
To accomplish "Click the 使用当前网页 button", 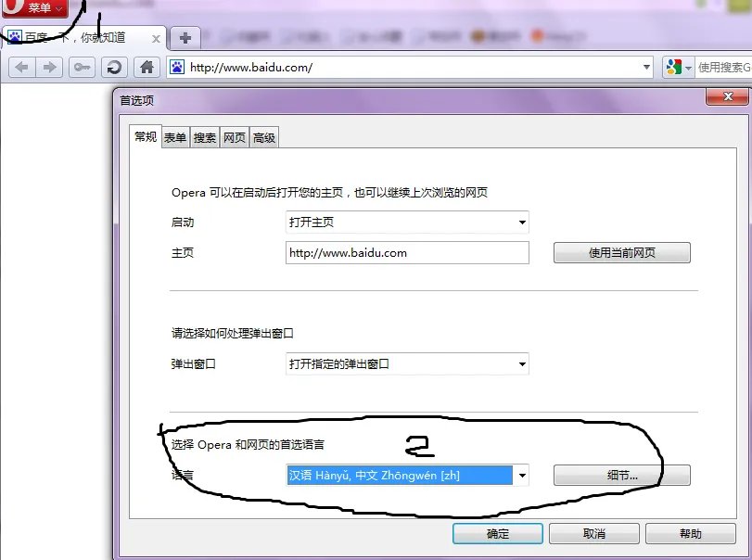I will coord(620,252).
